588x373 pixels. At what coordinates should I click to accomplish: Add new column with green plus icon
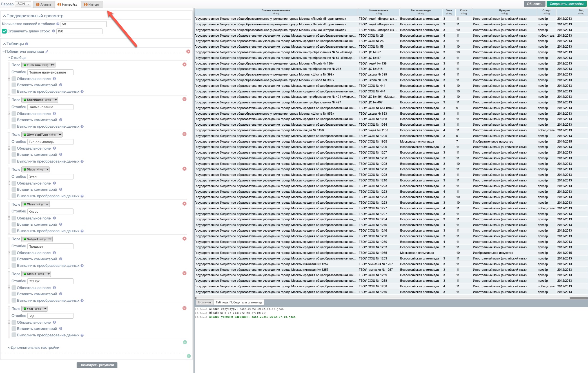185,342
